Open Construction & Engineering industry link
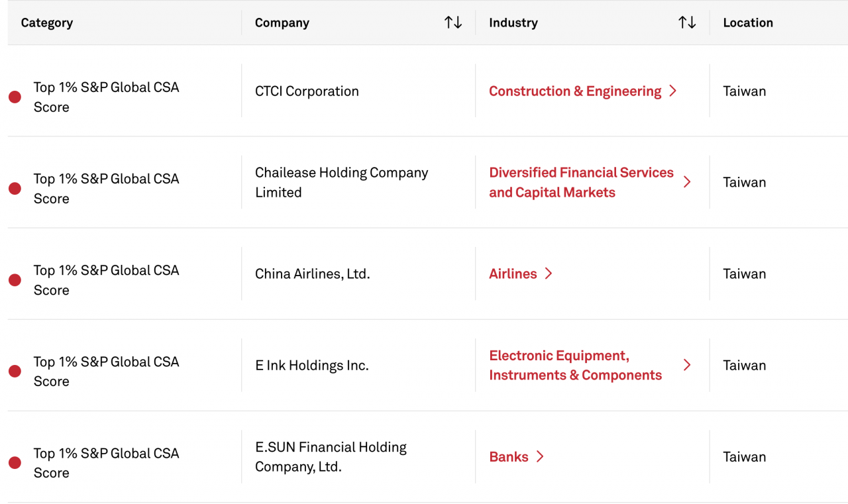Viewport: 848px width, 504px height. (575, 91)
